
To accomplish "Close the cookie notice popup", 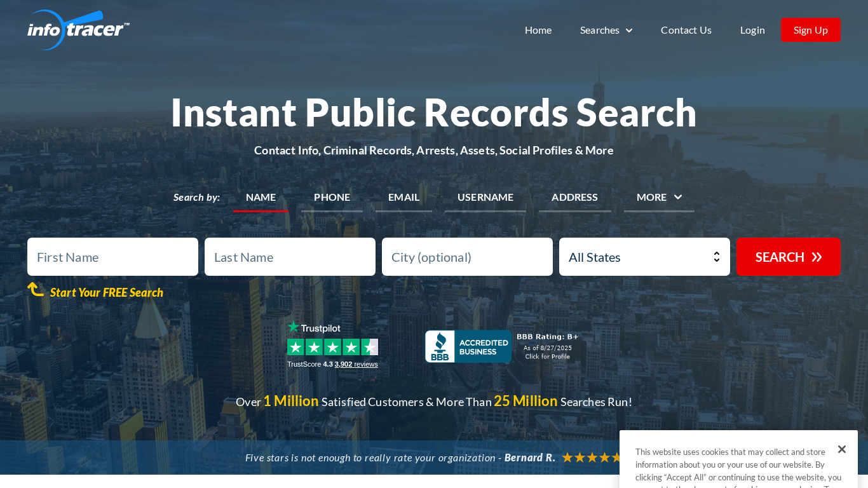I will 842,449.
